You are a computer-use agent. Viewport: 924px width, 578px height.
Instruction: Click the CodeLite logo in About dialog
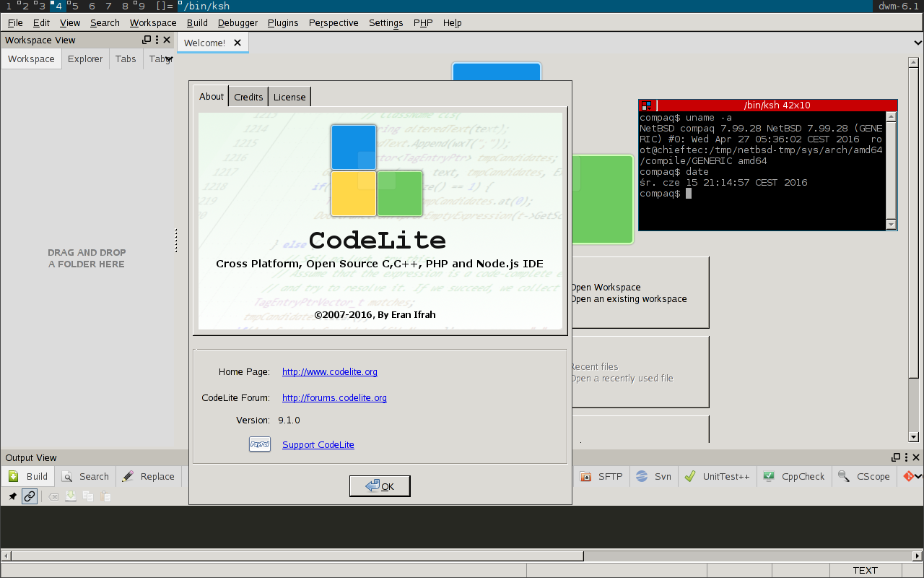point(377,171)
